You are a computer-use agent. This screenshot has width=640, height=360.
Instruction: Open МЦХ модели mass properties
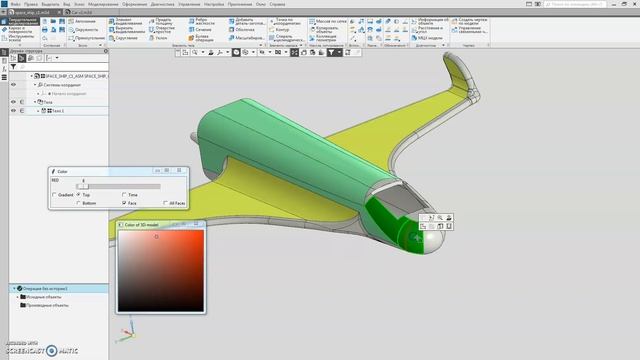point(427,38)
